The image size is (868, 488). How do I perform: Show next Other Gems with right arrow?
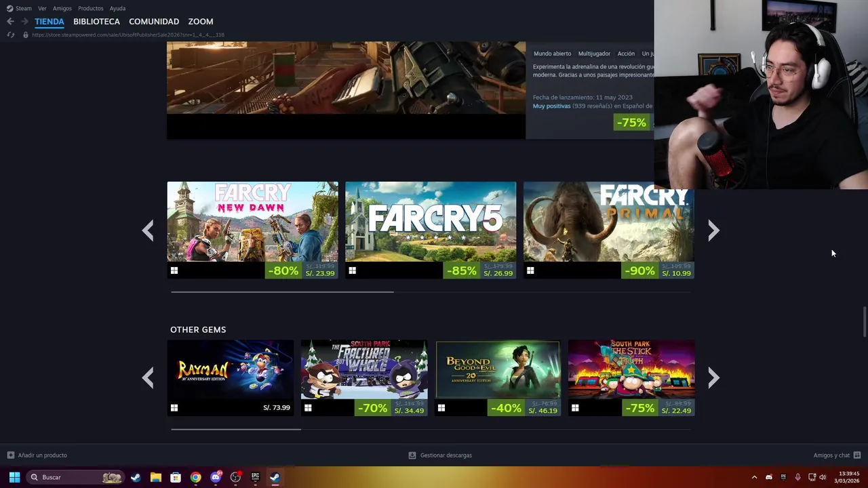pos(713,378)
